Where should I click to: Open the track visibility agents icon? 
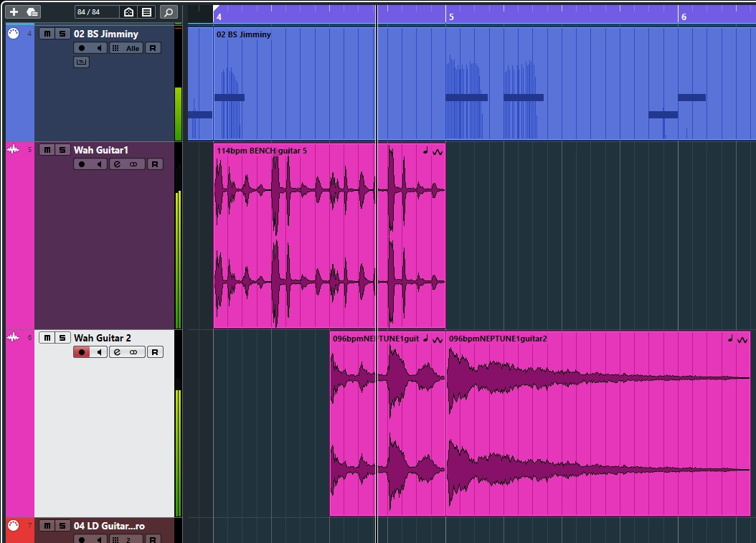[128, 12]
